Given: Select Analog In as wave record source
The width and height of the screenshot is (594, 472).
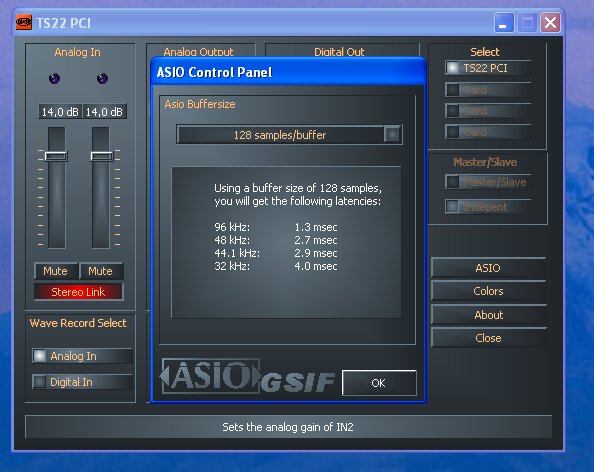Looking at the screenshot, I should pyautogui.click(x=82, y=356).
